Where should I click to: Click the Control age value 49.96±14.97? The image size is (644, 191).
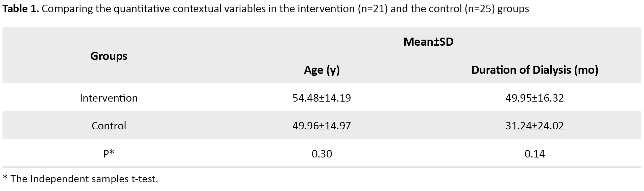click(x=321, y=126)
